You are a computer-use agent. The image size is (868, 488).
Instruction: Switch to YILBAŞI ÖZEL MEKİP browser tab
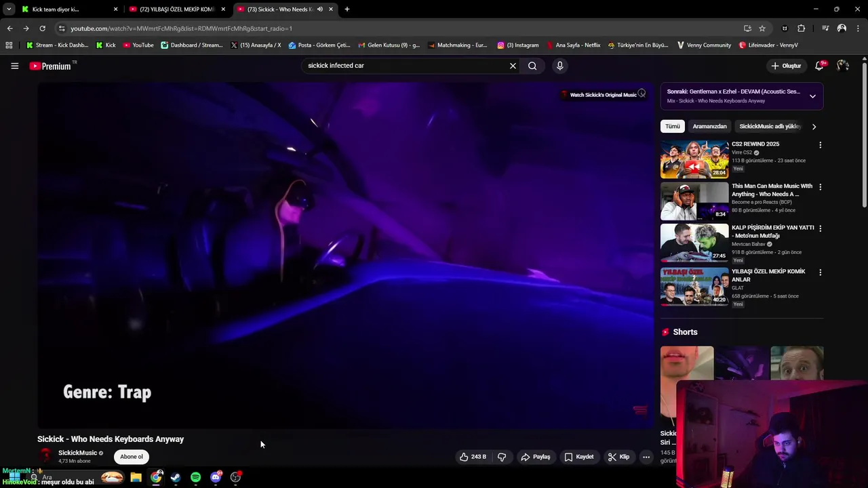(177, 9)
